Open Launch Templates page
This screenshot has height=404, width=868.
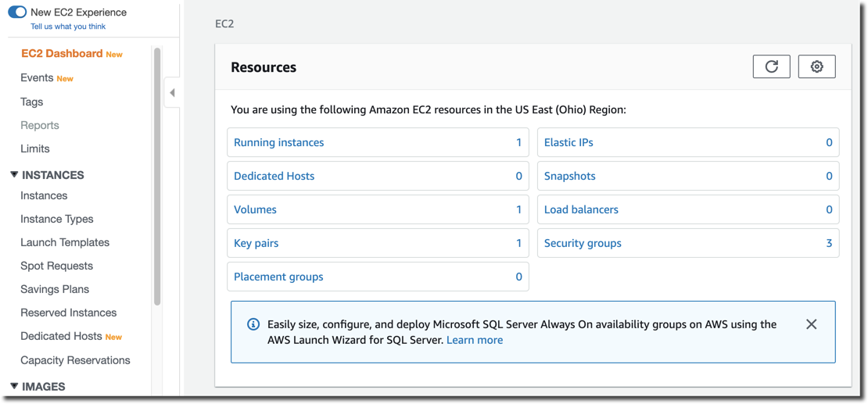point(65,242)
